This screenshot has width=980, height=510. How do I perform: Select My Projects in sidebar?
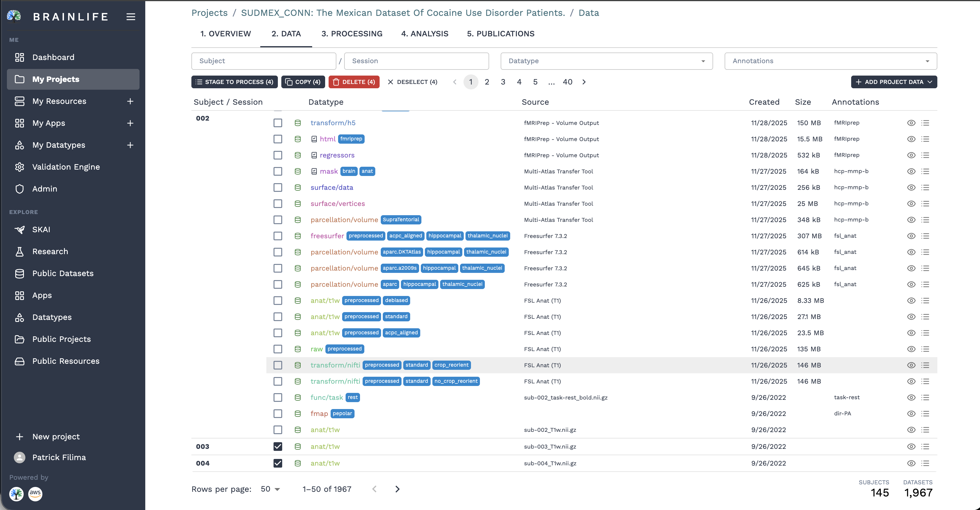tap(73, 79)
